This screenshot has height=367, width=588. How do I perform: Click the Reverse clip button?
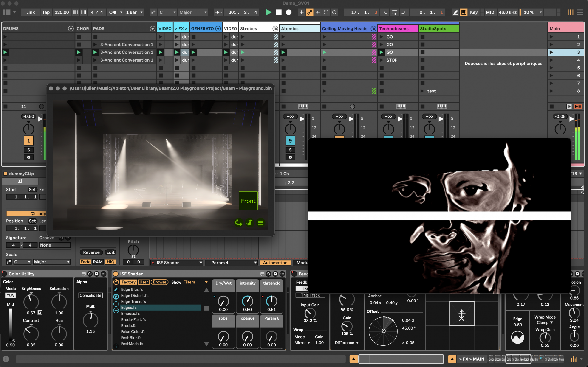(x=91, y=252)
